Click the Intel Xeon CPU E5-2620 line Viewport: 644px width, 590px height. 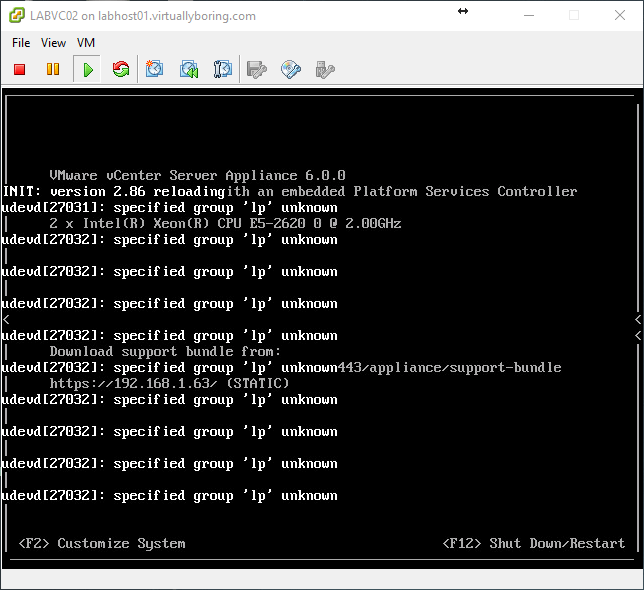pyautogui.click(x=225, y=223)
